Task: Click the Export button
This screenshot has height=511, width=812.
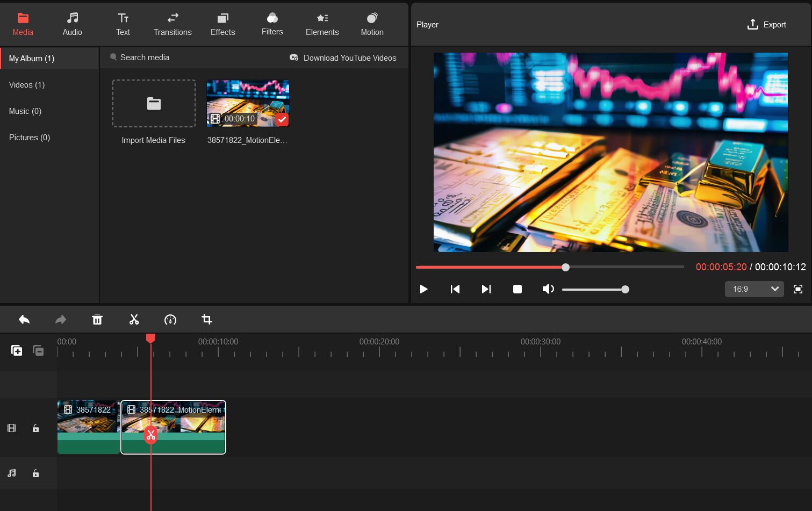Action: point(766,25)
